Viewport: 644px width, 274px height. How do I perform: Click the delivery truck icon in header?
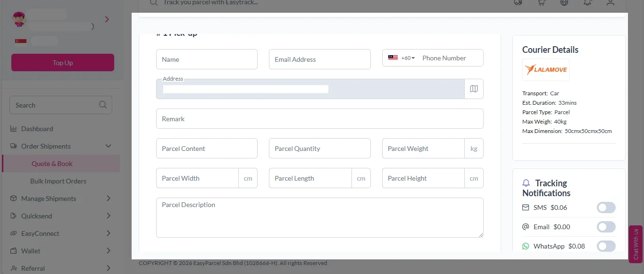pyautogui.click(x=518, y=3)
